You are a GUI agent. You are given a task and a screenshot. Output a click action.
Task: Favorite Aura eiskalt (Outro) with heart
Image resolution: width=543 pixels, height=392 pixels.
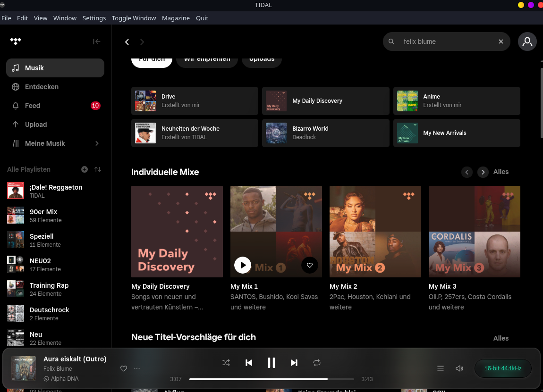point(124,368)
